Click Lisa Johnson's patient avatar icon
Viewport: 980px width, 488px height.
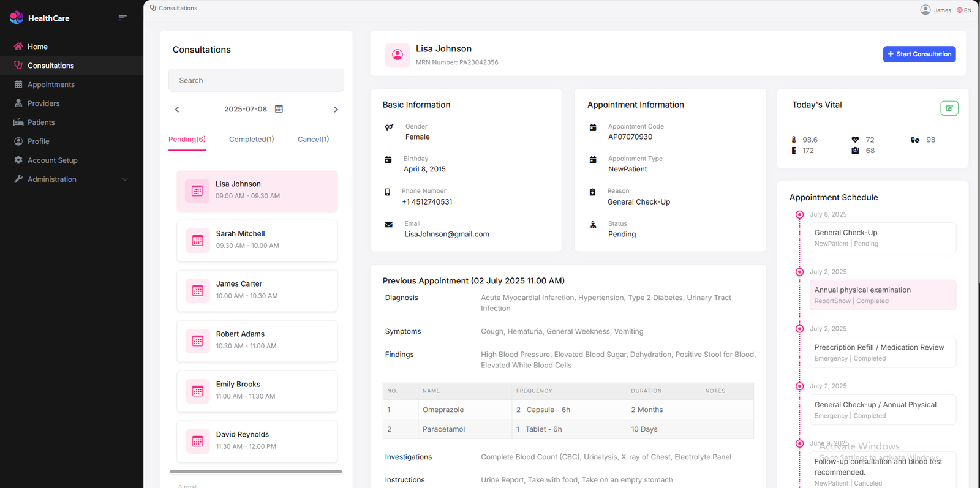[x=398, y=55]
